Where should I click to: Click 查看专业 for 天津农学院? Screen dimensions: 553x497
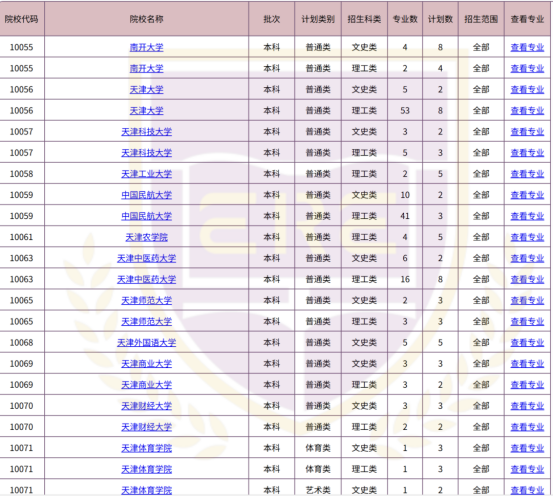[x=527, y=237]
